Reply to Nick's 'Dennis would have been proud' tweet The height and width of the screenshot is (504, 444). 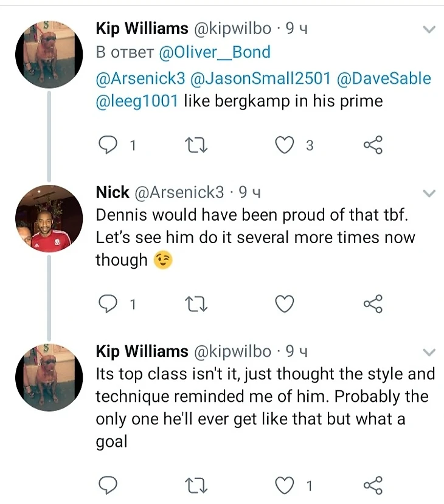pyautogui.click(x=108, y=304)
